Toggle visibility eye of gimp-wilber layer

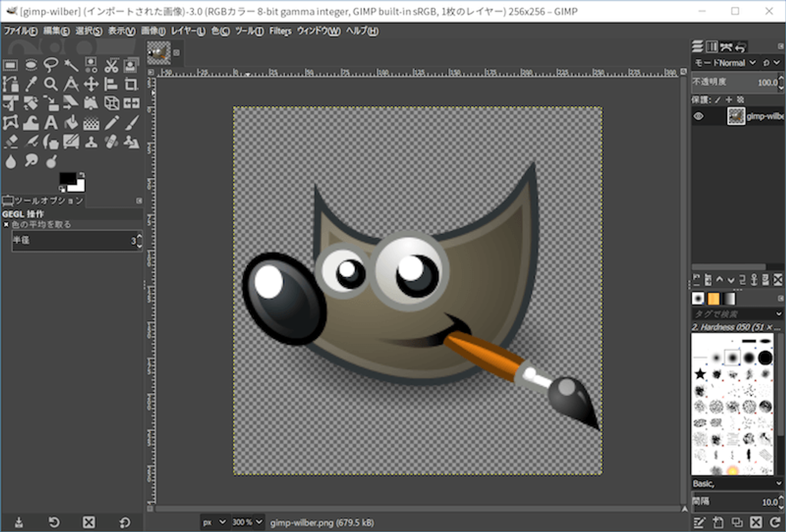click(699, 116)
